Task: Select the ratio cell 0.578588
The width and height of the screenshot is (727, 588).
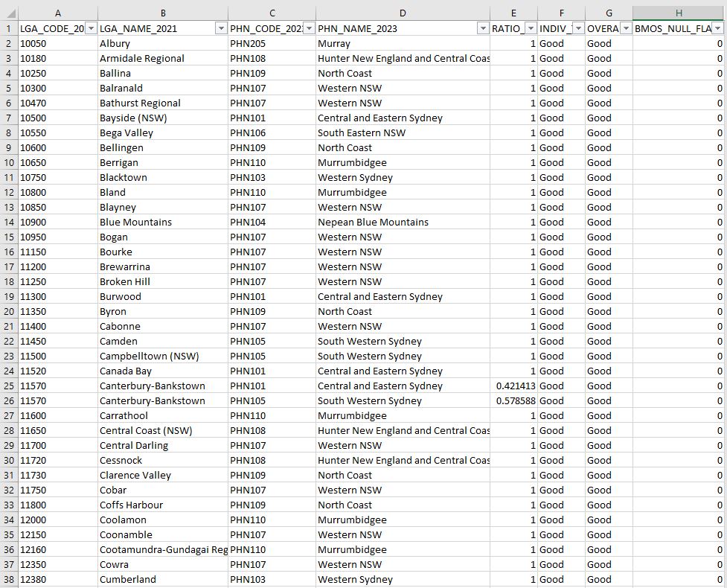Action: (x=513, y=400)
